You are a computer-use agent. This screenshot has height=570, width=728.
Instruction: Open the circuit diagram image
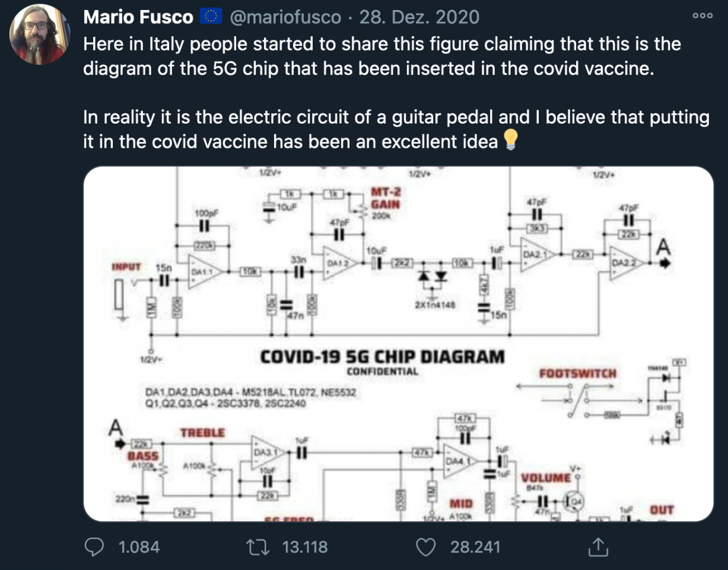click(x=398, y=344)
